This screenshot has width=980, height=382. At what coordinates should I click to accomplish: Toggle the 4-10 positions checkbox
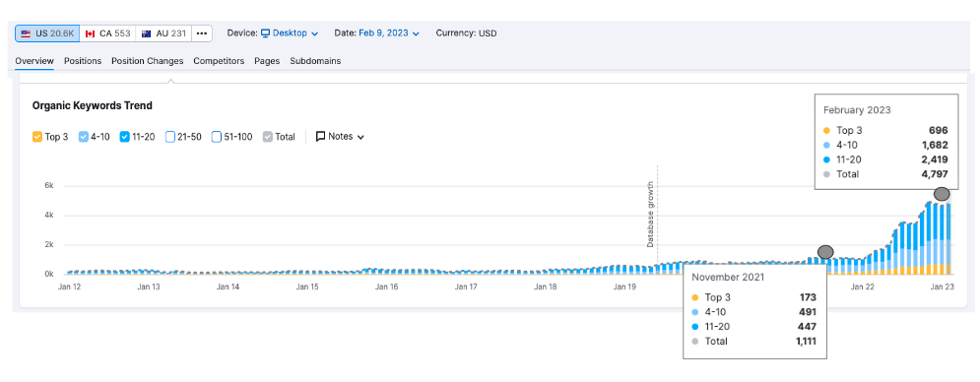[83, 136]
